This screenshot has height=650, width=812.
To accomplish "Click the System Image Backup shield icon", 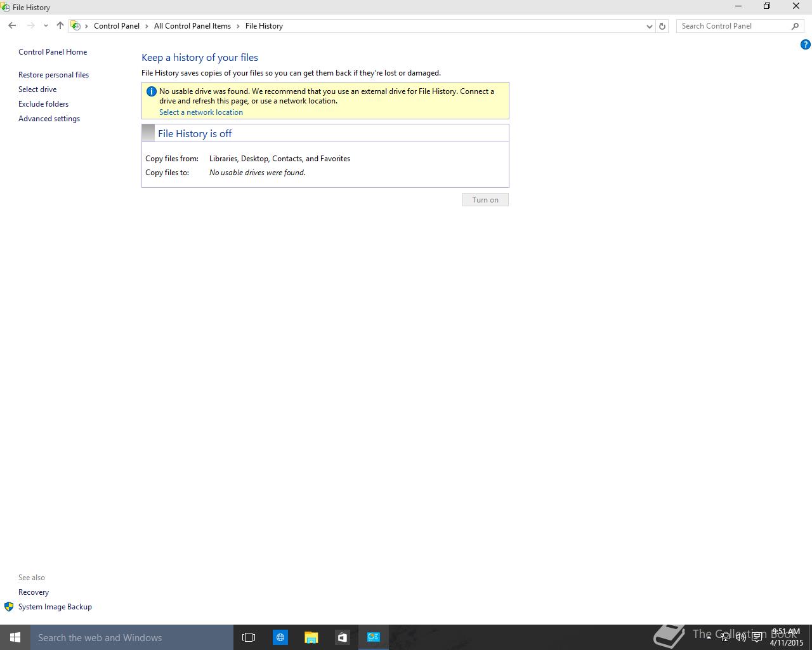I will point(9,607).
